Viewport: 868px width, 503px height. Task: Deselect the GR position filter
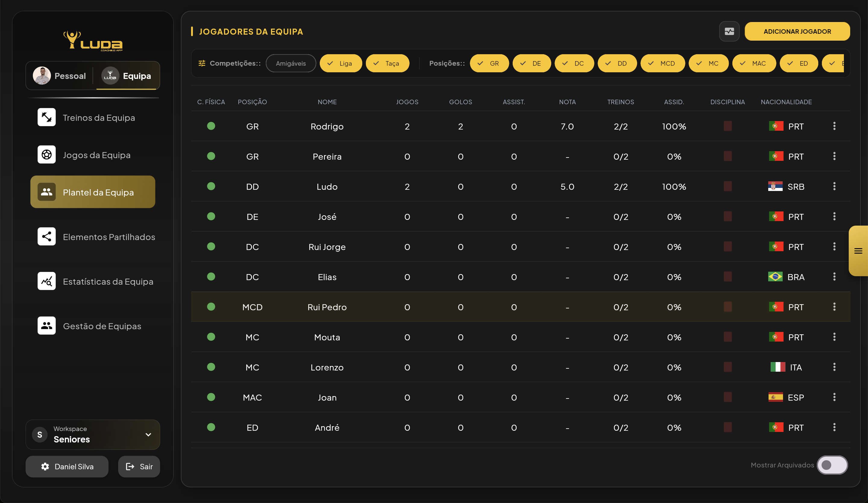click(489, 63)
